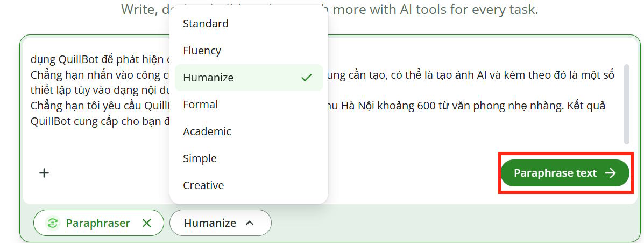Click the arrow icon on Paraphrase text

(611, 173)
